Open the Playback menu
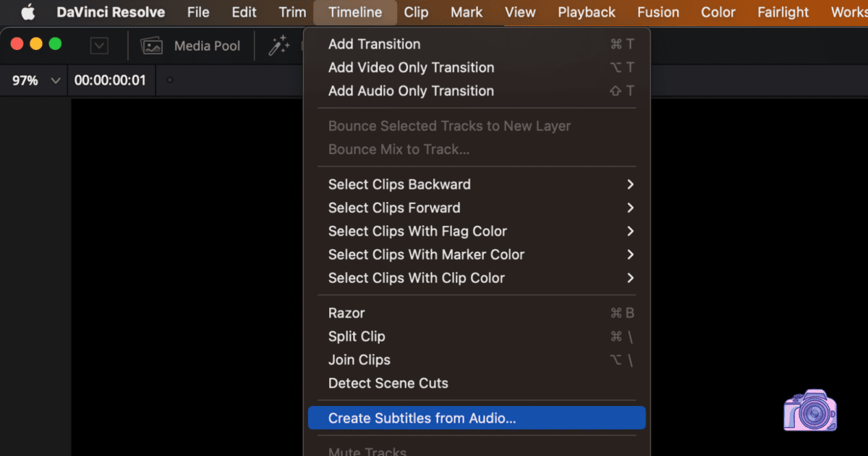Image resolution: width=868 pixels, height=456 pixels. click(x=586, y=12)
